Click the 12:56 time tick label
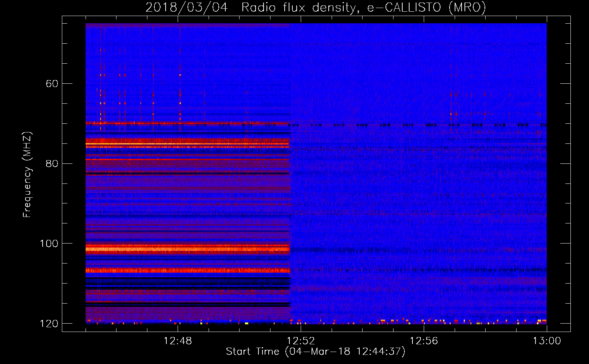589x364 pixels. click(424, 341)
